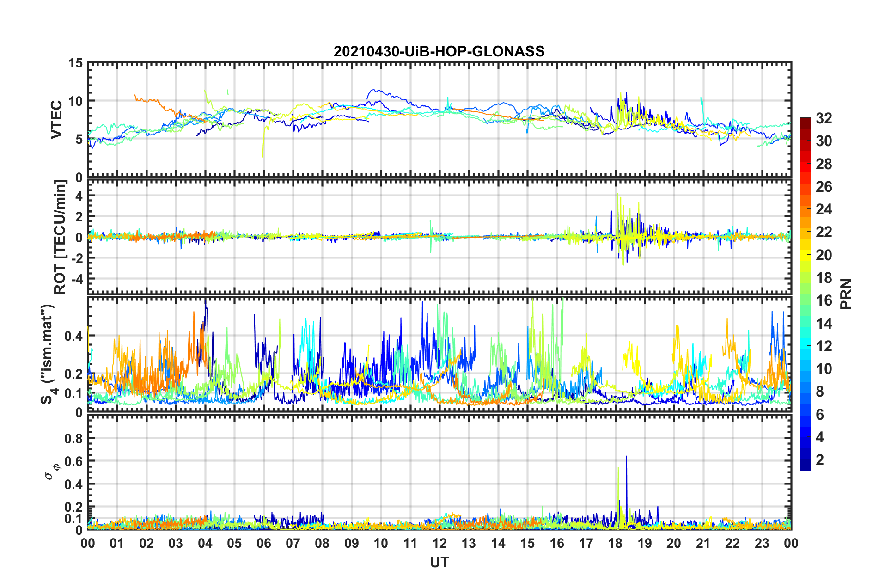The image size is (879, 588).
Task: Click colorbar tick value 16
Action: tap(824, 300)
